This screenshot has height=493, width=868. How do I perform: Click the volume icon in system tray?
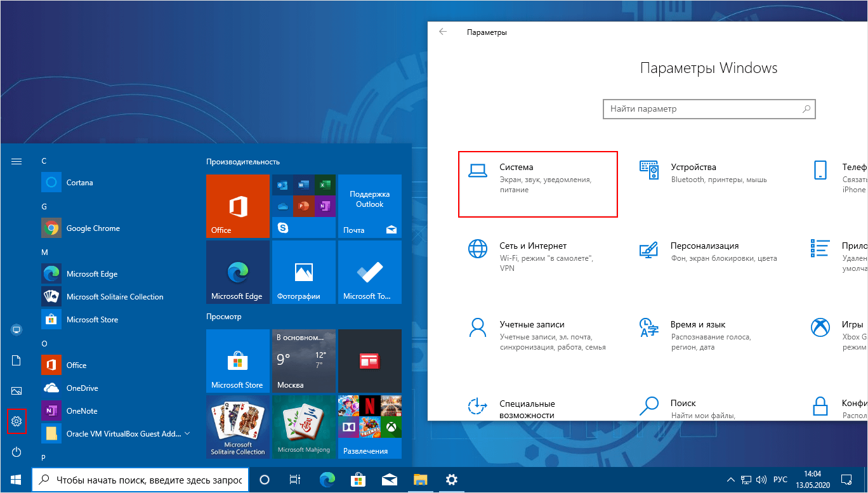coord(761,480)
